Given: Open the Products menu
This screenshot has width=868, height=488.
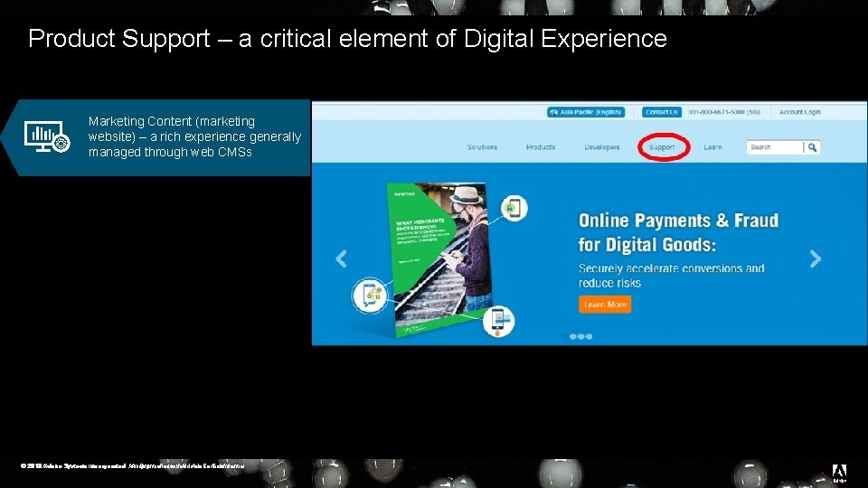Looking at the screenshot, I should [541, 147].
